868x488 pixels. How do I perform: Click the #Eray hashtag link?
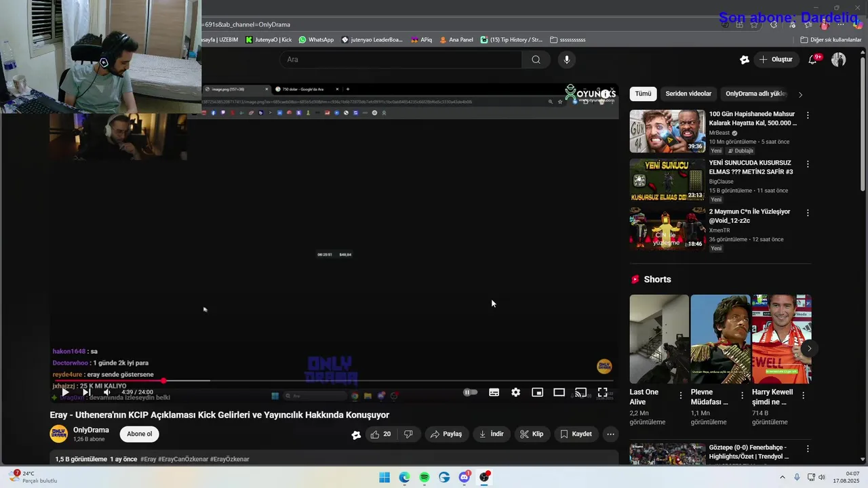pyautogui.click(x=148, y=459)
